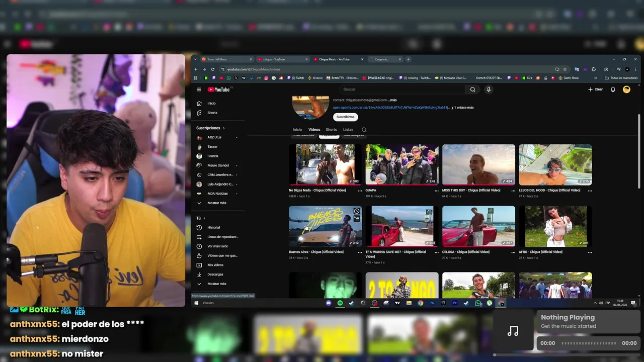Click browser reload button
The width and height of the screenshot is (644, 362).
213,69
